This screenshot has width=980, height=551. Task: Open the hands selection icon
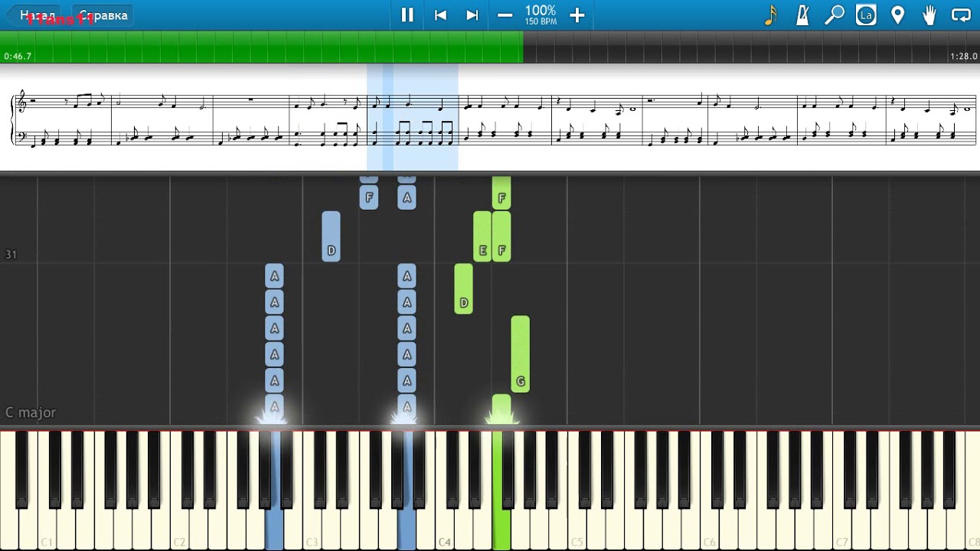929,15
